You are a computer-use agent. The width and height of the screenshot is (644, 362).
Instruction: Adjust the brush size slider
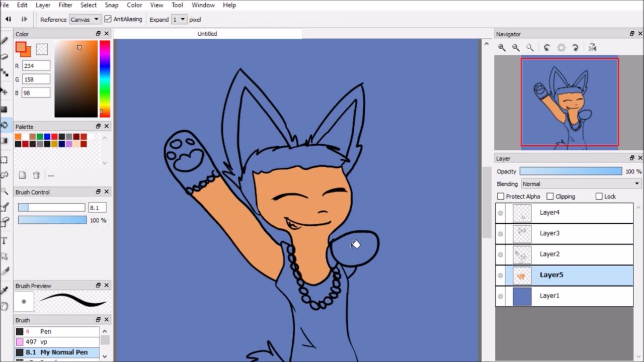pos(52,208)
